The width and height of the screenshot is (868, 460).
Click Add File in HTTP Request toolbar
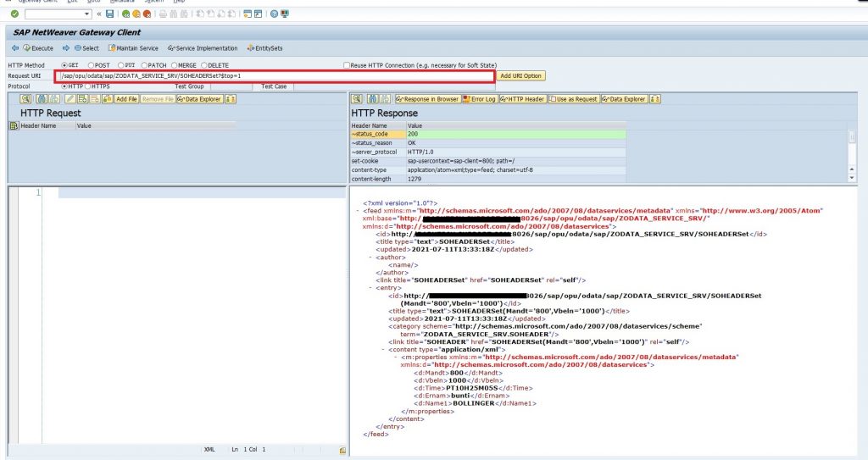tap(126, 99)
